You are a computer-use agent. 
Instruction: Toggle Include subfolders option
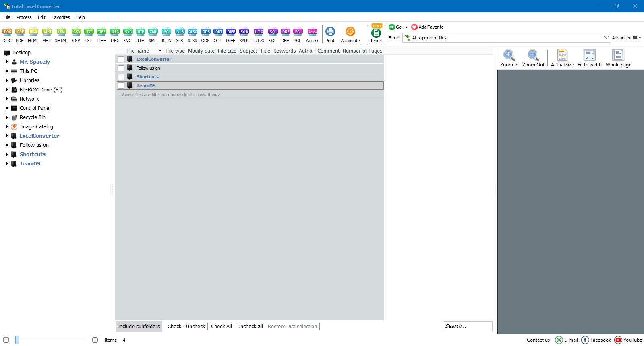coord(139,326)
